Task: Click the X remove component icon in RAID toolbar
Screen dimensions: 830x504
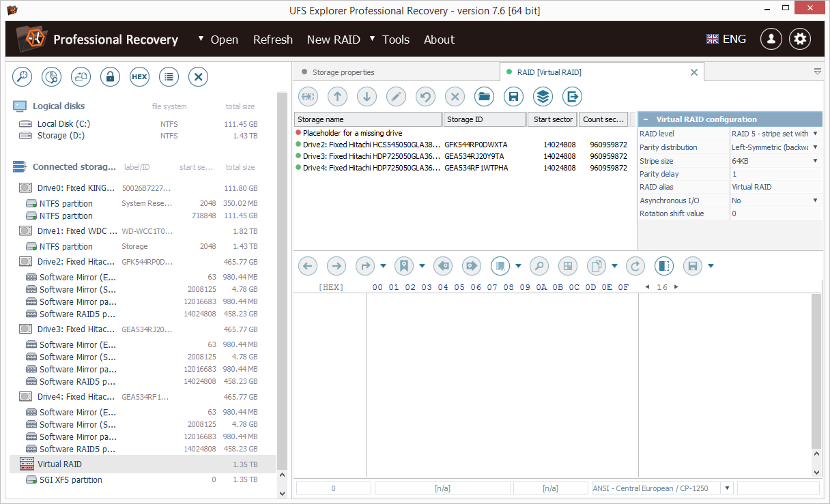Action: coord(455,97)
